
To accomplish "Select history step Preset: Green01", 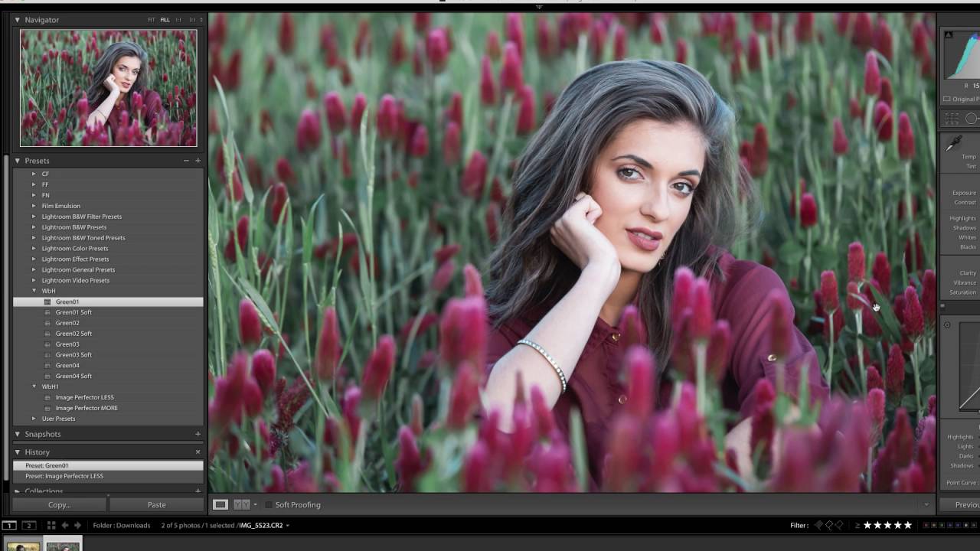I will point(108,465).
